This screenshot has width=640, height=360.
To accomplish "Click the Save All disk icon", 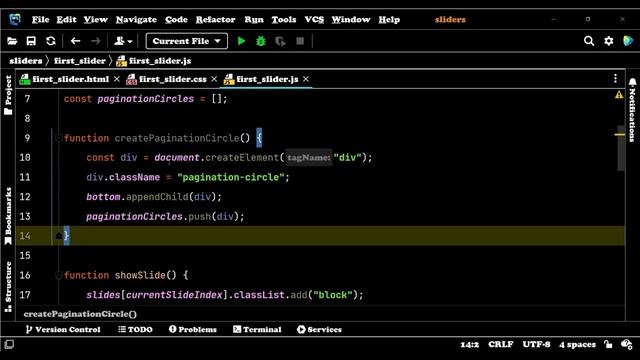I will (x=31, y=41).
